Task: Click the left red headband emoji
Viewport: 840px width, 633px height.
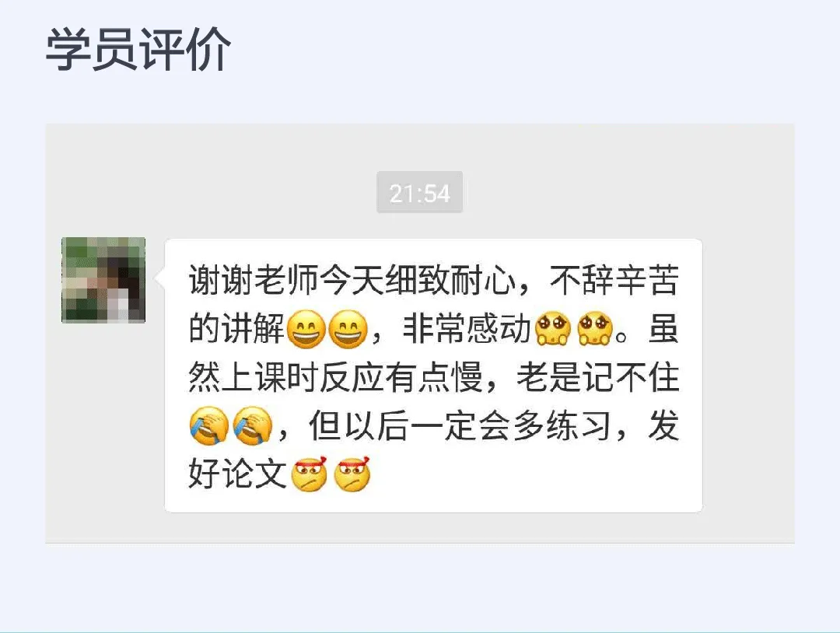Action: point(309,474)
